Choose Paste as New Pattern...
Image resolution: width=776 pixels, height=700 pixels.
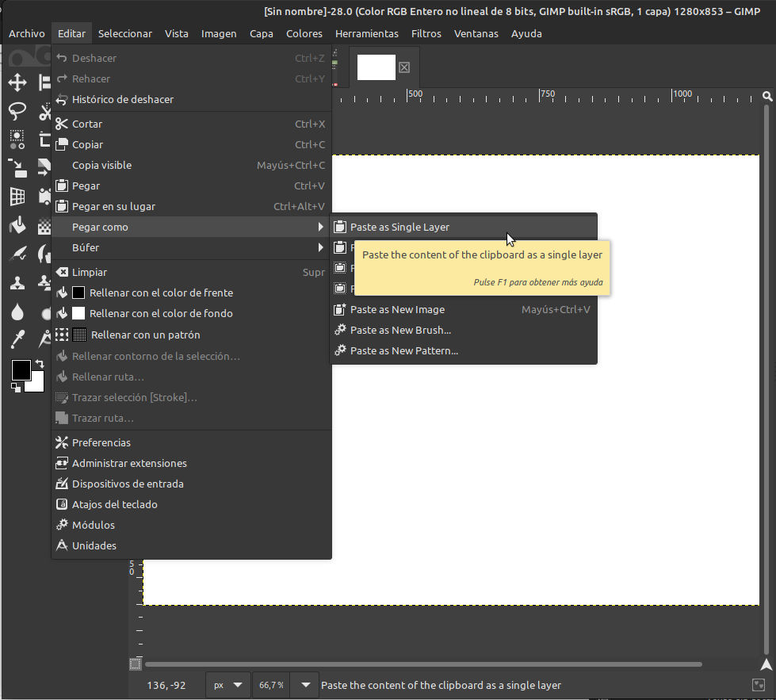[x=464, y=350]
